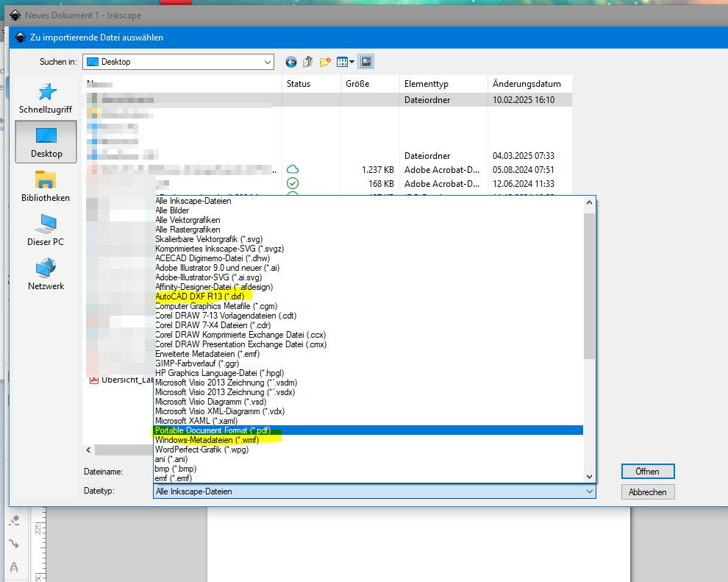The width and height of the screenshot is (728, 582).
Task: Go up one folder level
Action: tap(308, 62)
